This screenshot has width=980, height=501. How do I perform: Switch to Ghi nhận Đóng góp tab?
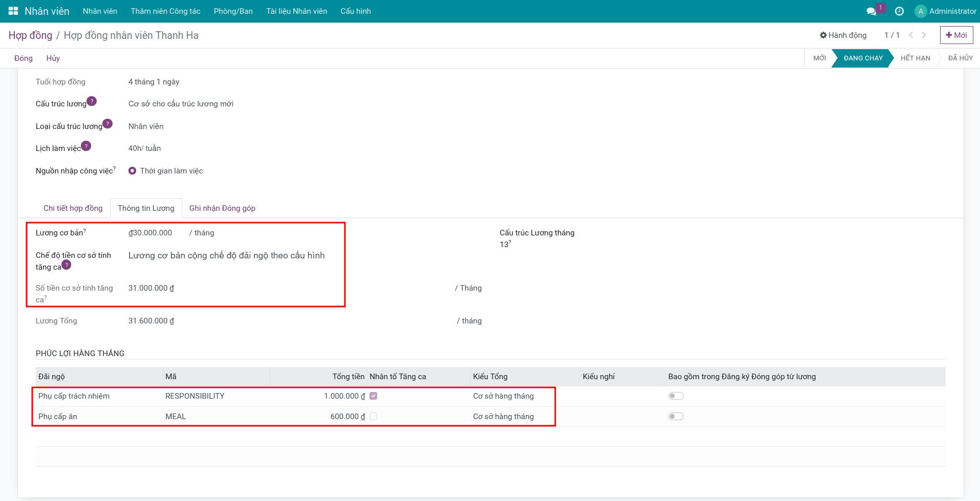[x=222, y=208]
